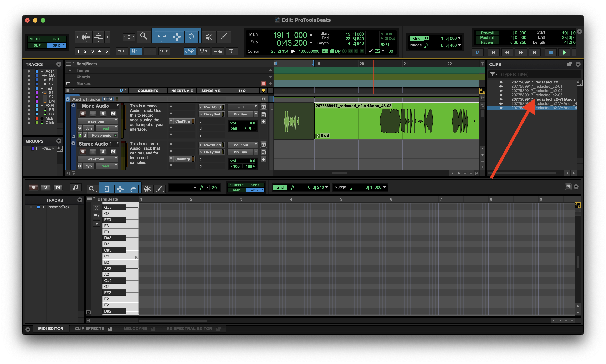Select the Grabber hand tool
Screen dimensions: 606x364
pyautogui.click(x=192, y=36)
